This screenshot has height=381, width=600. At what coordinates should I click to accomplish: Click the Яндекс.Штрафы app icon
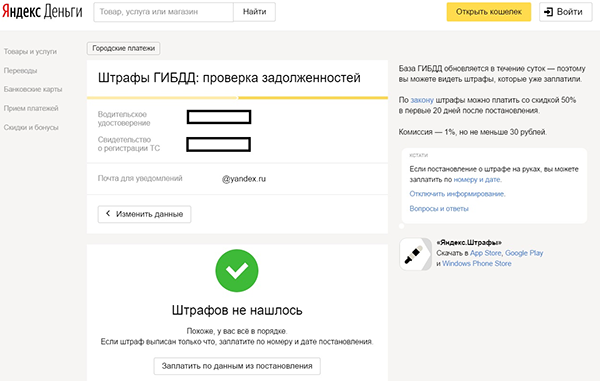(416, 254)
